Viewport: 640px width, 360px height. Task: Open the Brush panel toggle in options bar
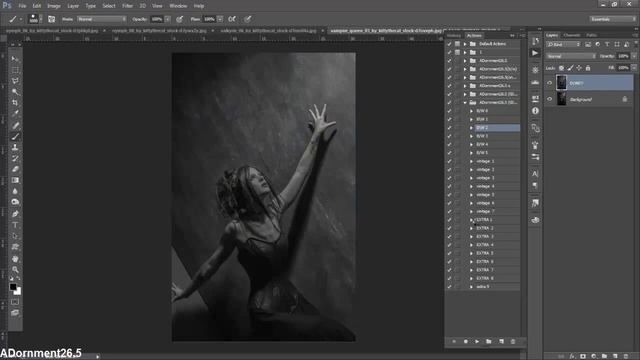pyautogui.click(x=51, y=19)
